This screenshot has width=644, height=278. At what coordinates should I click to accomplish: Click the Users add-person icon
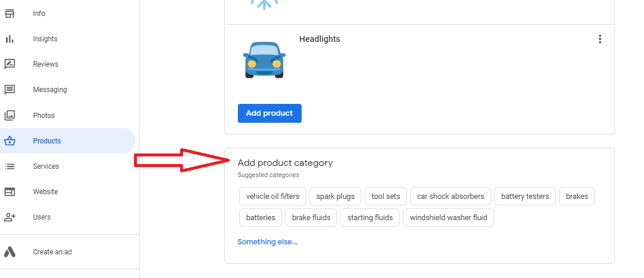pos(9,217)
